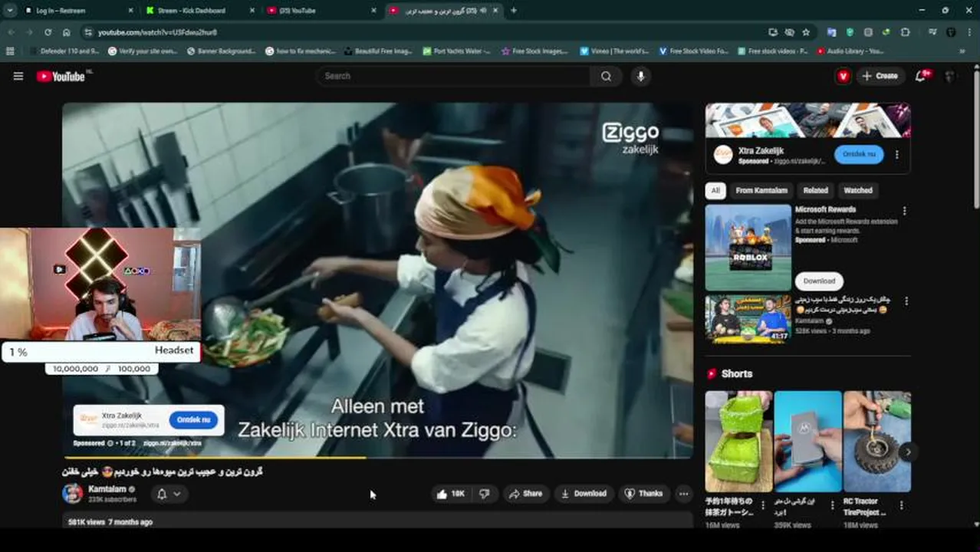Open subscription notification bell dropdown
Image resolution: width=980 pixels, height=552 pixels.
[x=169, y=494]
